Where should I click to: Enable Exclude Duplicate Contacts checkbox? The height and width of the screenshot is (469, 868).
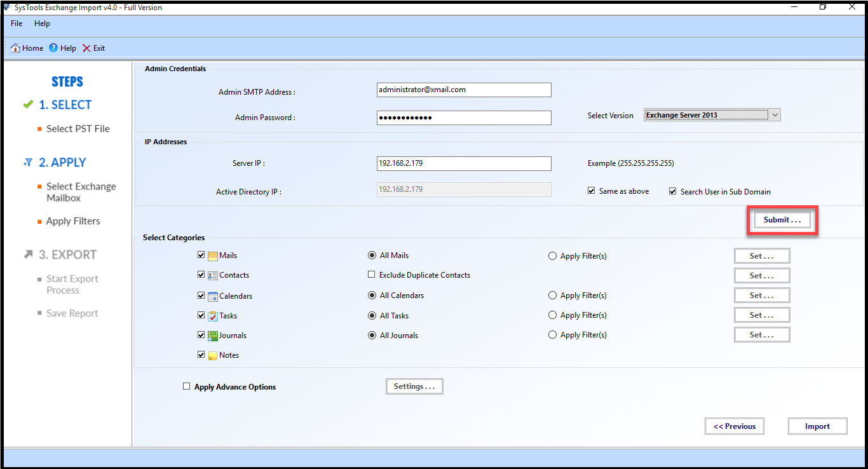[372, 275]
